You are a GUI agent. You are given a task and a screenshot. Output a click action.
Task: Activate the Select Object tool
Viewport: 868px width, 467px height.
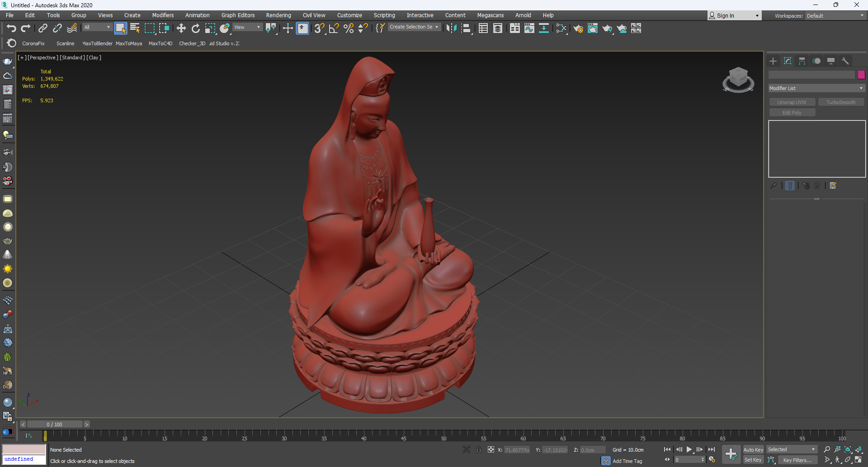(120, 29)
